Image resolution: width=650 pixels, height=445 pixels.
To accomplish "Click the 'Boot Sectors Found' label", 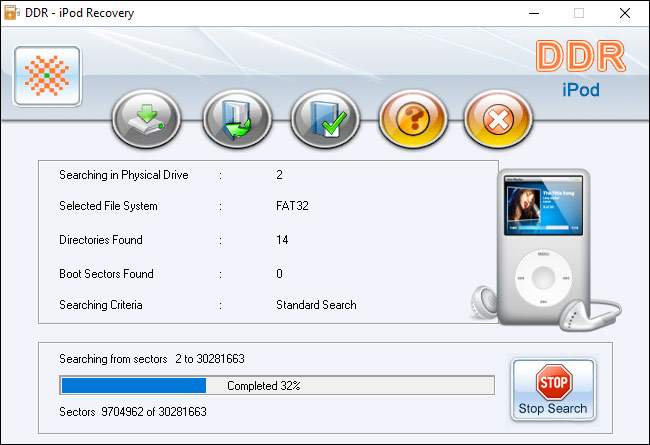I will click(106, 274).
